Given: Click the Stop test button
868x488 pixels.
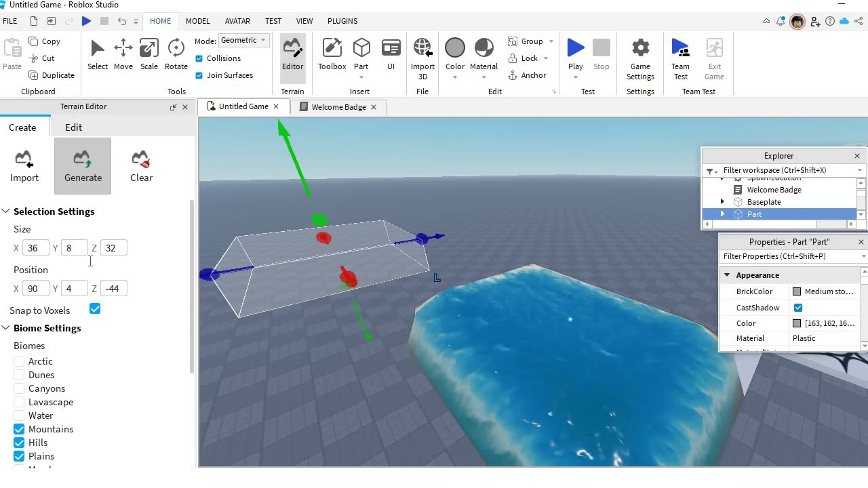Looking at the screenshot, I should click(601, 54).
